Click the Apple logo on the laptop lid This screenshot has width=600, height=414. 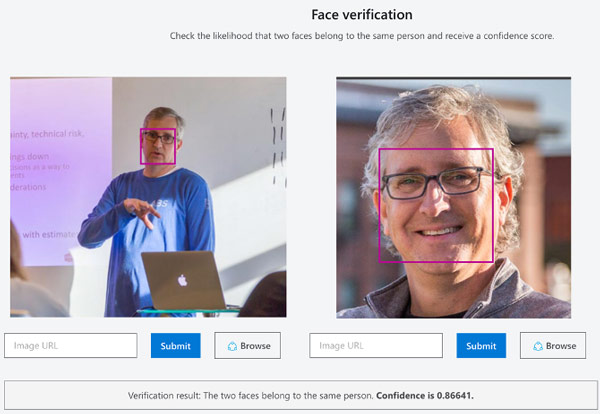coord(182,280)
